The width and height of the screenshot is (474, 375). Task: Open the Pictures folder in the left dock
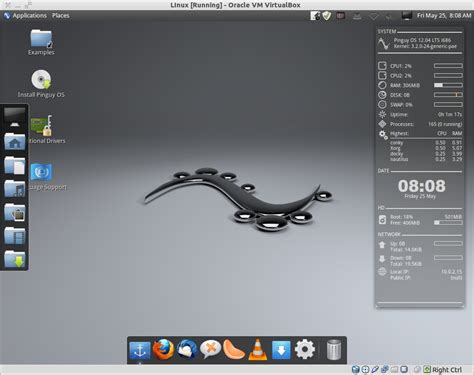click(14, 212)
